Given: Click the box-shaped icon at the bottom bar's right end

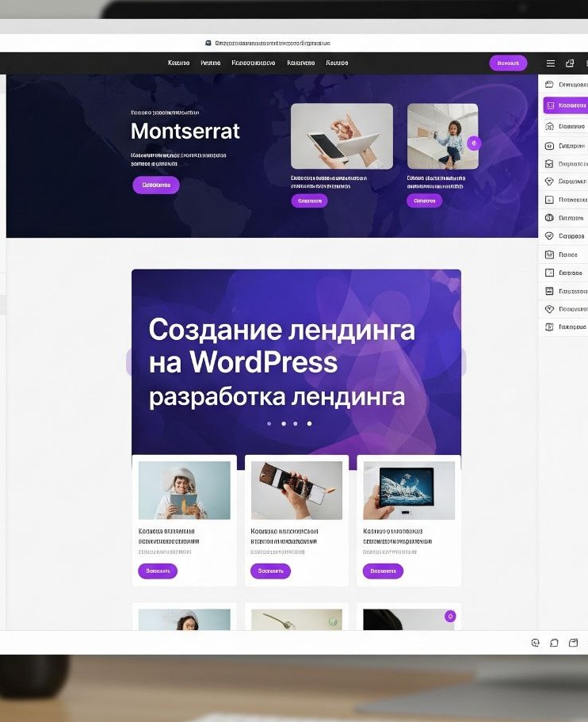Looking at the screenshot, I should tap(573, 643).
